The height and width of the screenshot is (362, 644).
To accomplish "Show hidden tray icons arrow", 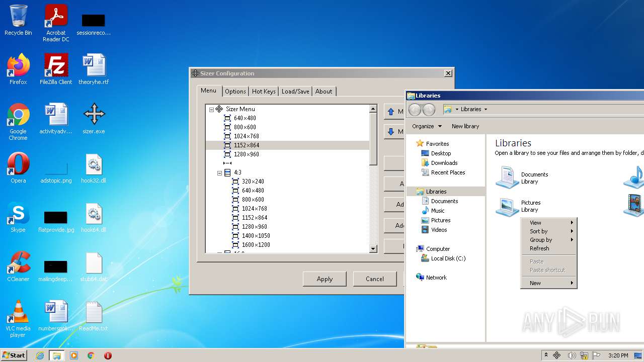I will click(546, 355).
